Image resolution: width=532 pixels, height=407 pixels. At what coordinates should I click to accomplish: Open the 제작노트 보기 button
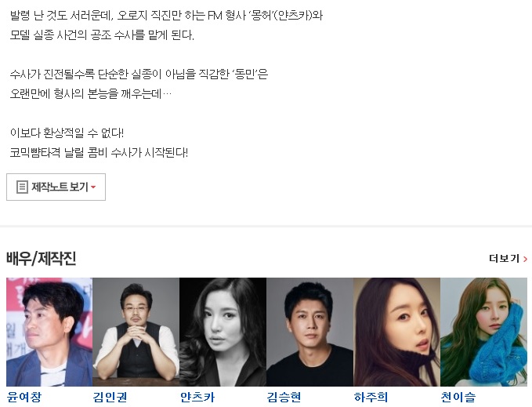[x=56, y=187]
